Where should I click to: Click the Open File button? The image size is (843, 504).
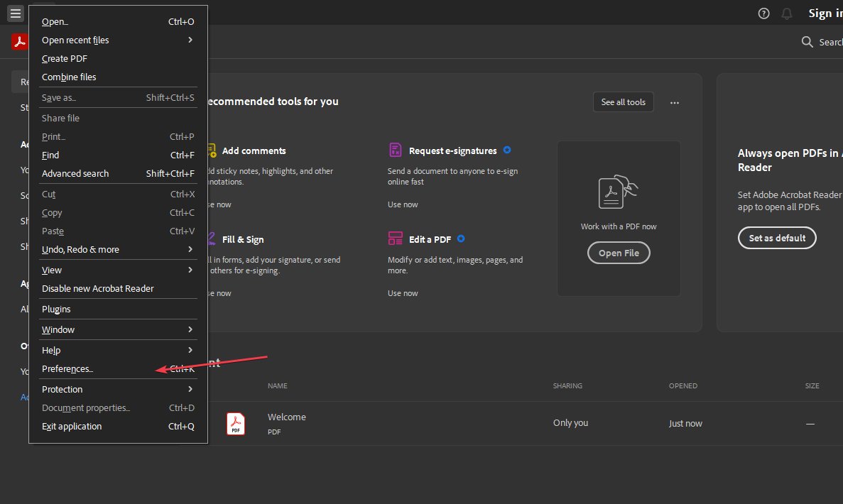pos(619,253)
